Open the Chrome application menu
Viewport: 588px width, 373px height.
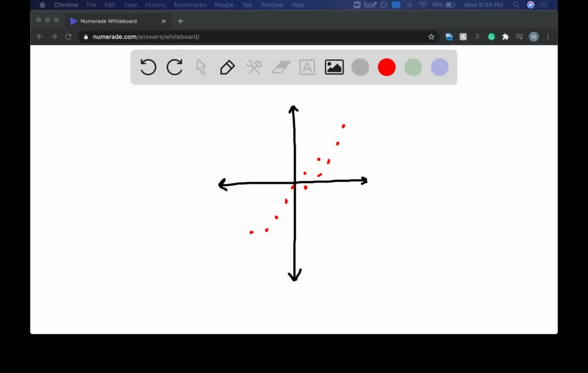click(x=66, y=5)
